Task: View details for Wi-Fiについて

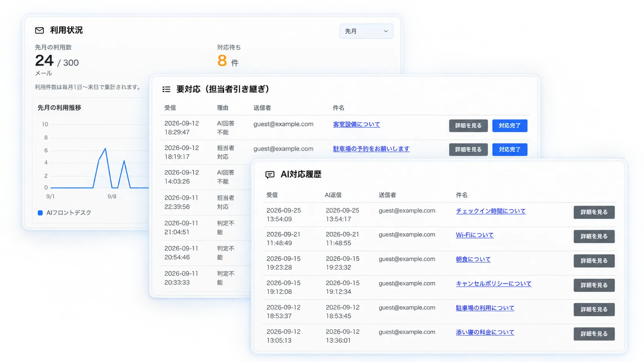Action: click(x=594, y=236)
